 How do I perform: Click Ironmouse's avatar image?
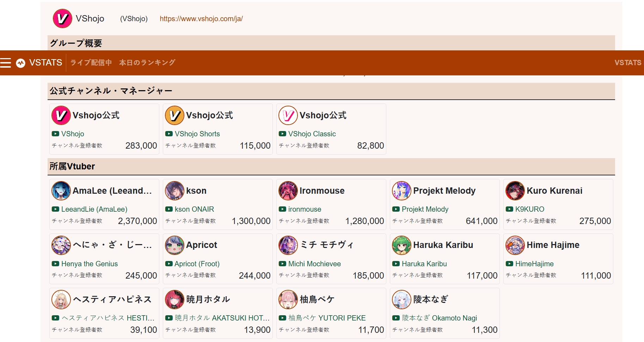click(288, 191)
